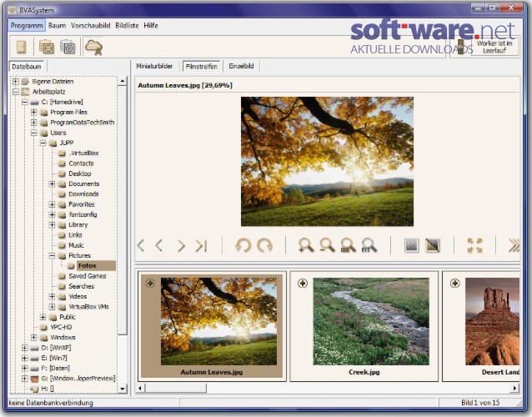Select the Desktop folder in tree

(80, 173)
